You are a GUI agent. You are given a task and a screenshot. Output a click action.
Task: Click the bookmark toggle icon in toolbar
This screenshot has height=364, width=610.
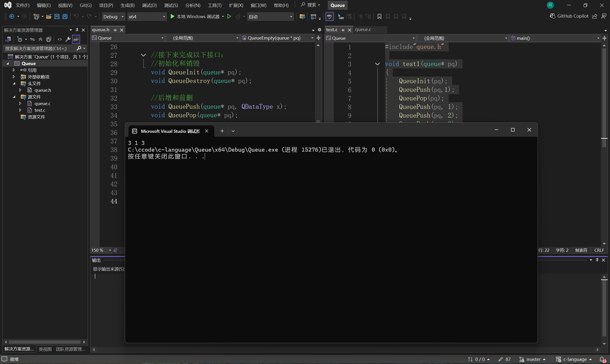379,16
